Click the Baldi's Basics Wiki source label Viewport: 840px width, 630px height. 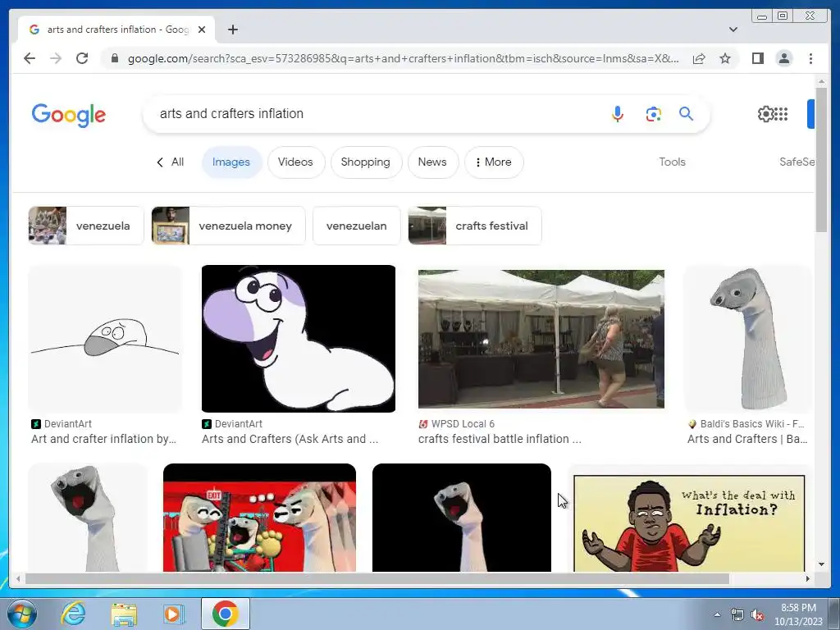[x=751, y=424]
